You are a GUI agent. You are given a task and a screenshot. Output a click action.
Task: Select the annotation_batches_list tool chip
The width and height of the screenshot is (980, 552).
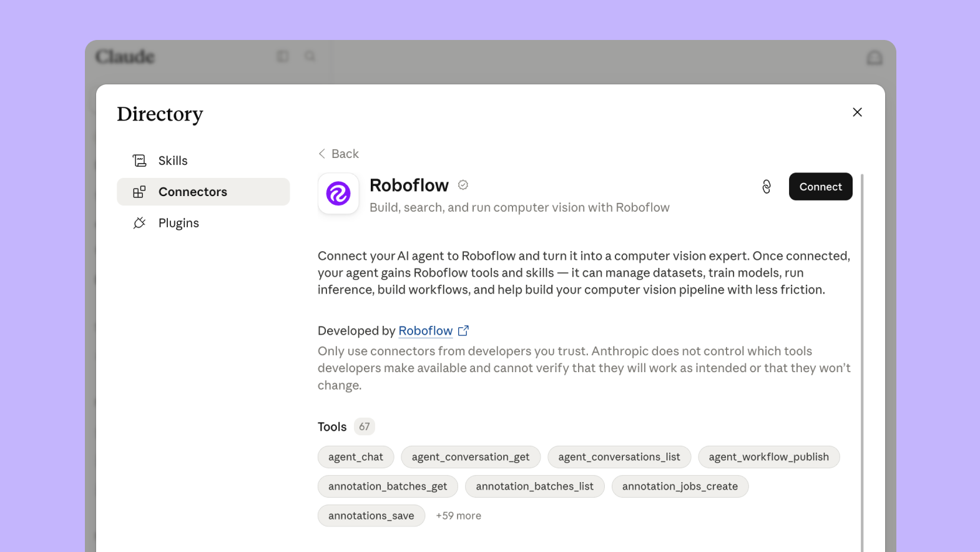click(535, 486)
